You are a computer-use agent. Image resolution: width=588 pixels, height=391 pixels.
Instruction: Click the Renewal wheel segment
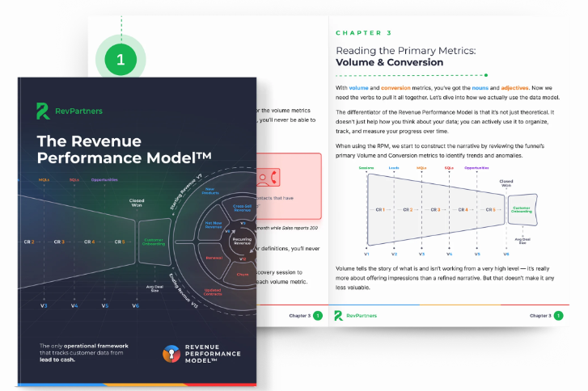pyautogui.click(x=214, y=258)
